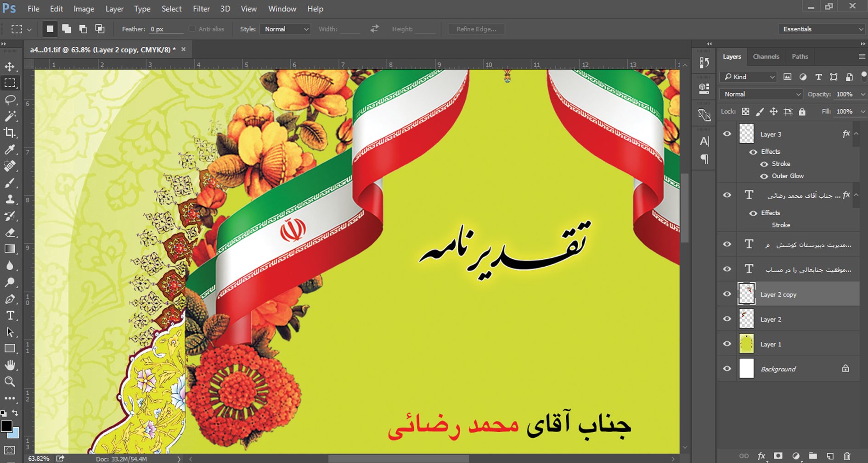Select the History Brush tool

(10, 216)
